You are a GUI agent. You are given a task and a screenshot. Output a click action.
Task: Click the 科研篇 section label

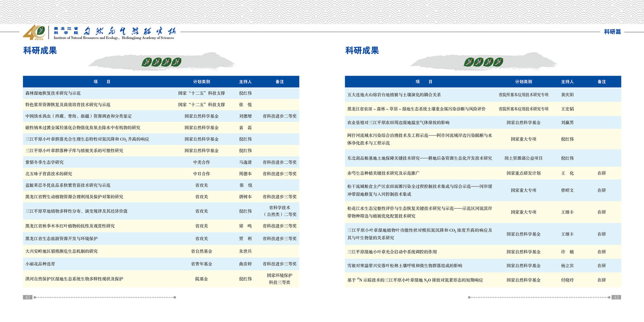(x=612, y=32)
